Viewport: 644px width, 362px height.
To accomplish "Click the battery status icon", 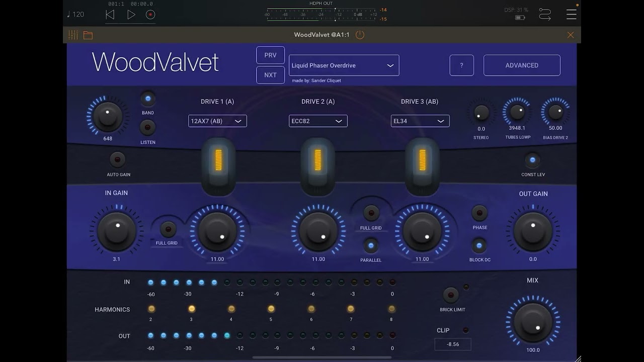I will coord(520,18).
